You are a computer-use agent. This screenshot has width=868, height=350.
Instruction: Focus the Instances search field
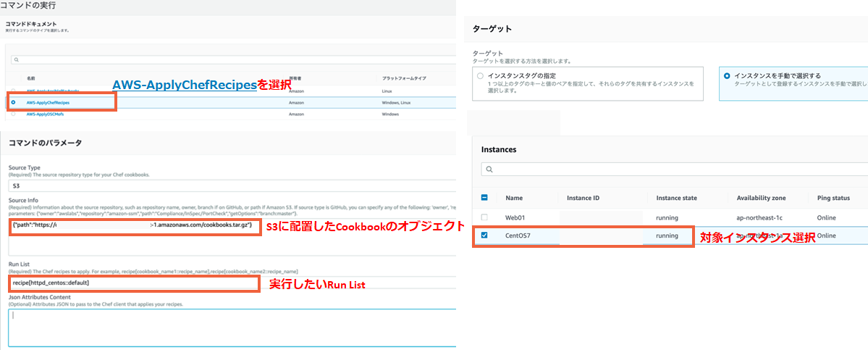click(x=675, y=169)
